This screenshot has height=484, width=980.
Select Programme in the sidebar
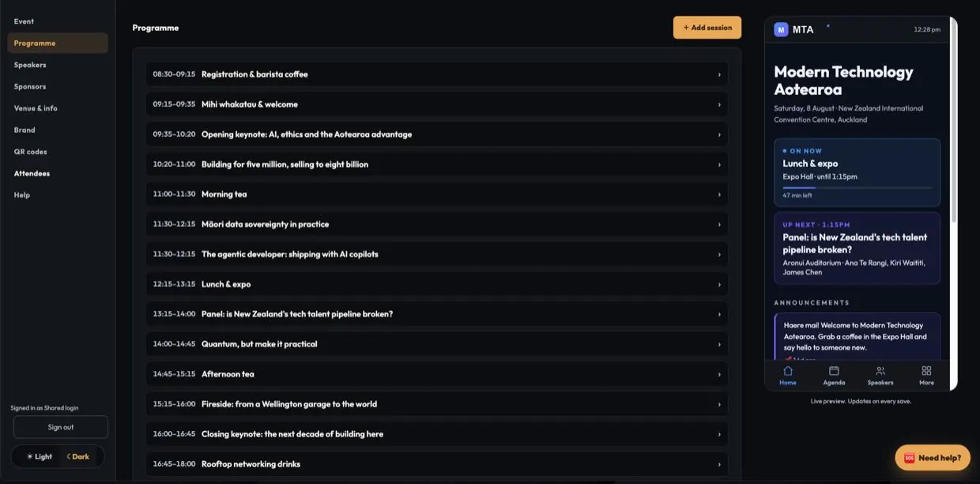pyautogui.click(x=58, y=43)
